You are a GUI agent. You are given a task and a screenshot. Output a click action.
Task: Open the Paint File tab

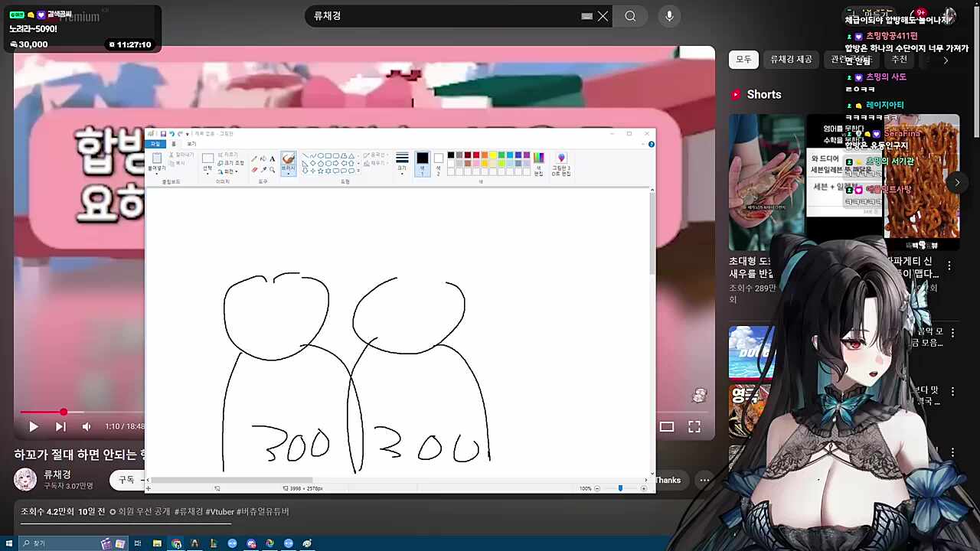(x=155, y=144)
